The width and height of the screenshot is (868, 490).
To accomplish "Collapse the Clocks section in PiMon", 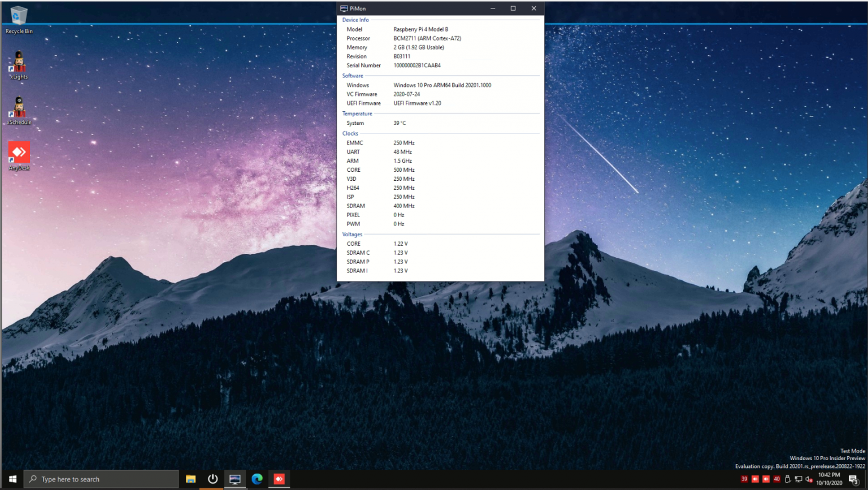I will 350,133.
